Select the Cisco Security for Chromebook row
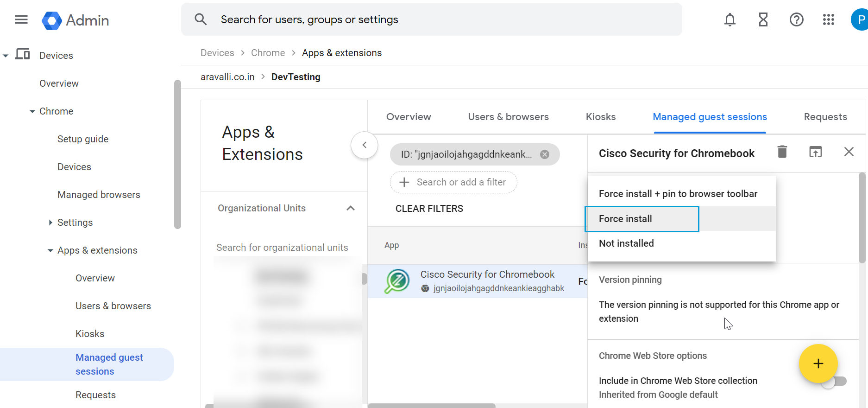 478,281
